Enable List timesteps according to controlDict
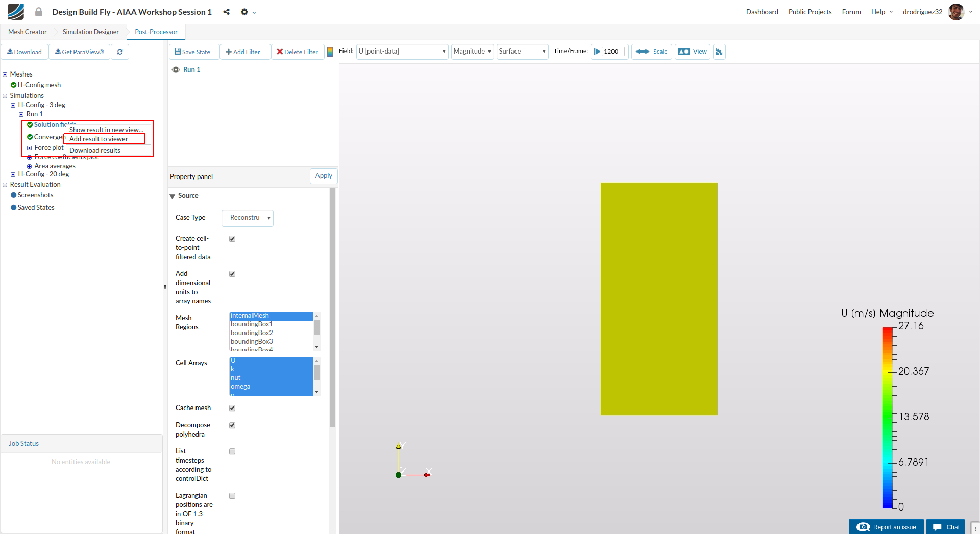 click(x=232, y=451)
